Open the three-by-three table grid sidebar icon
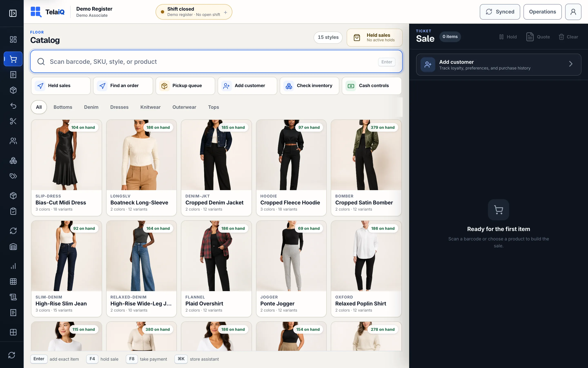 tap(13, 282)
